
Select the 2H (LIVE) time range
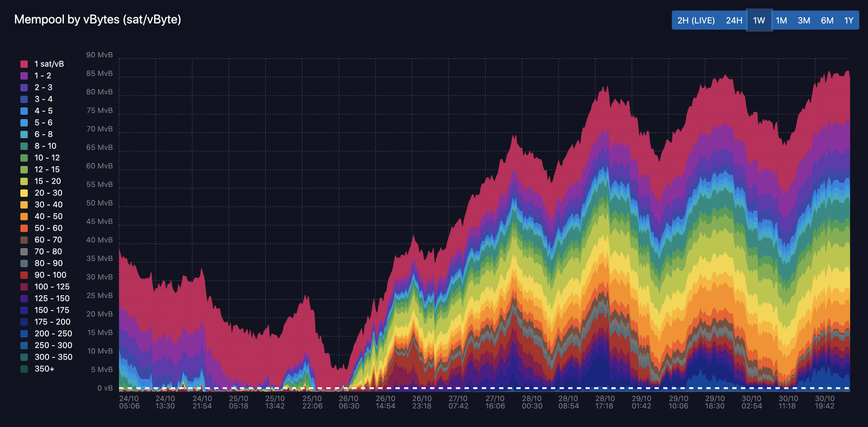click(x=696, y=20)
